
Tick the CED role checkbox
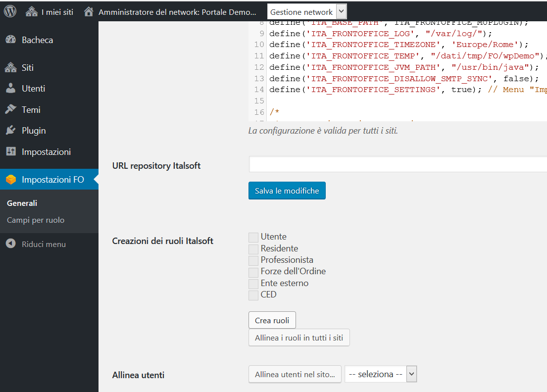253,295
